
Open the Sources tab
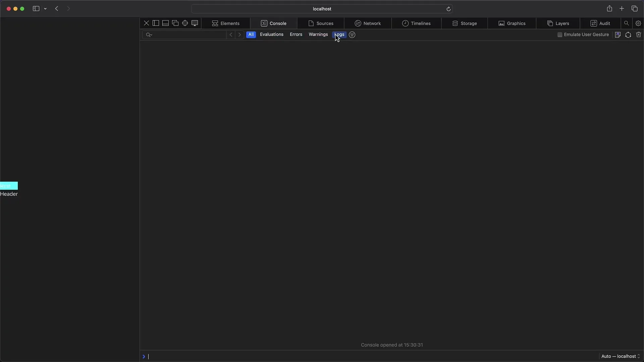click(321, 23)
